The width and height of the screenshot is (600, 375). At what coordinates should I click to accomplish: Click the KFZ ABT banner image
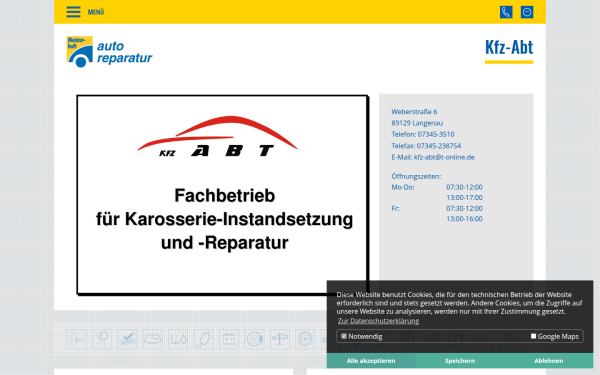coord(223,195)
